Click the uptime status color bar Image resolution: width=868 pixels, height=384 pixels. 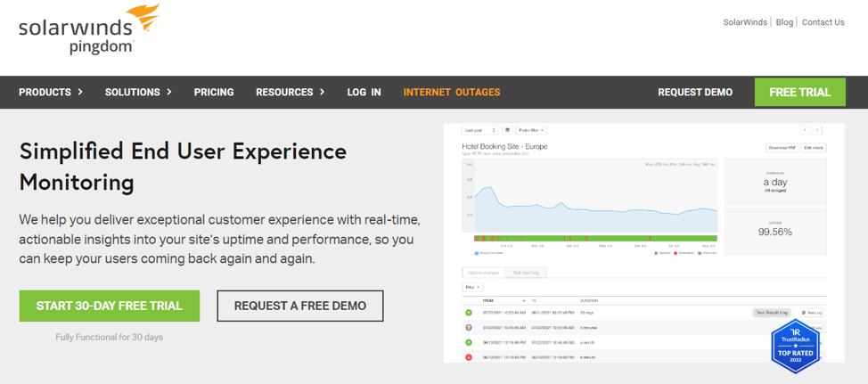(595, 238)
